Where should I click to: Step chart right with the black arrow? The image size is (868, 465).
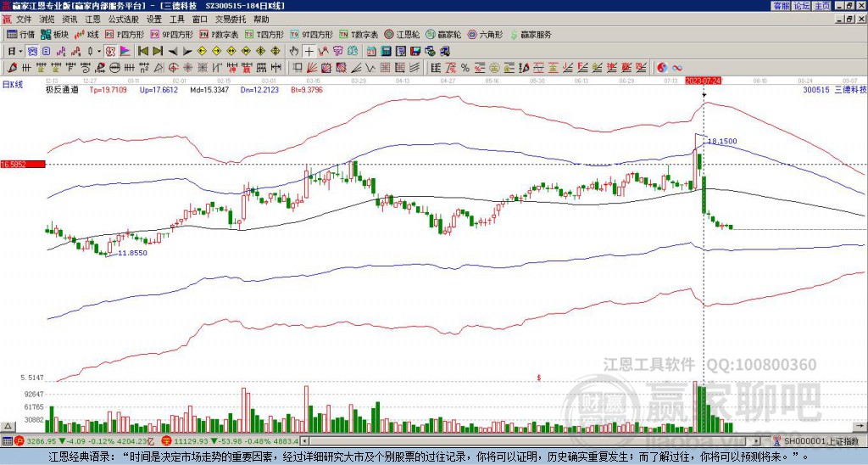[x=187, y=52]
